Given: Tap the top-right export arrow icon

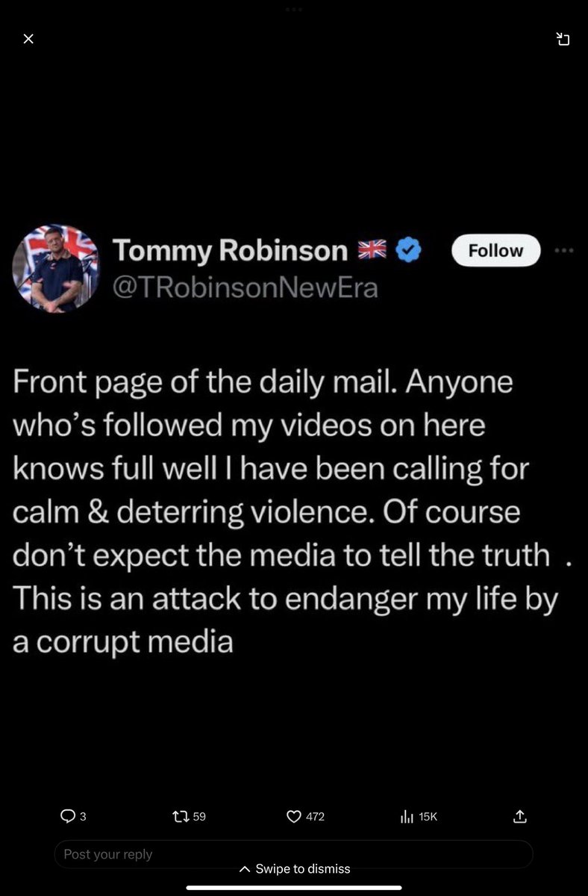Looking at the screenshot, I should (x=563, y=39).
